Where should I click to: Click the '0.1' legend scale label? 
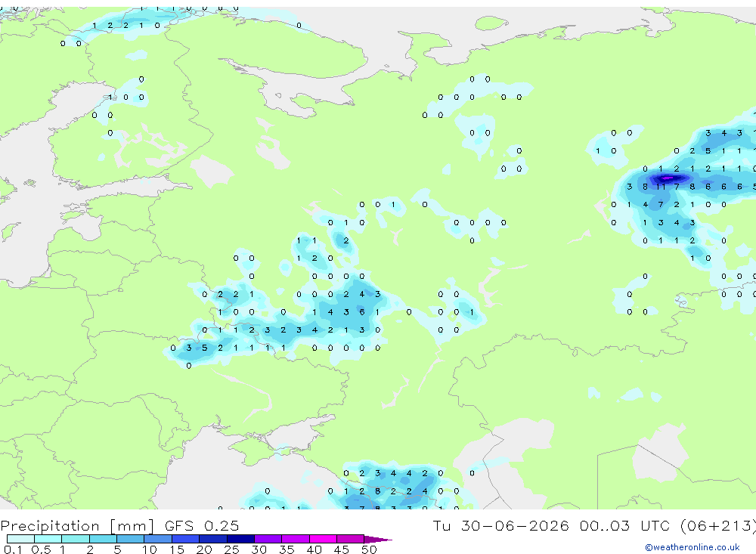(x=13, y=549)
